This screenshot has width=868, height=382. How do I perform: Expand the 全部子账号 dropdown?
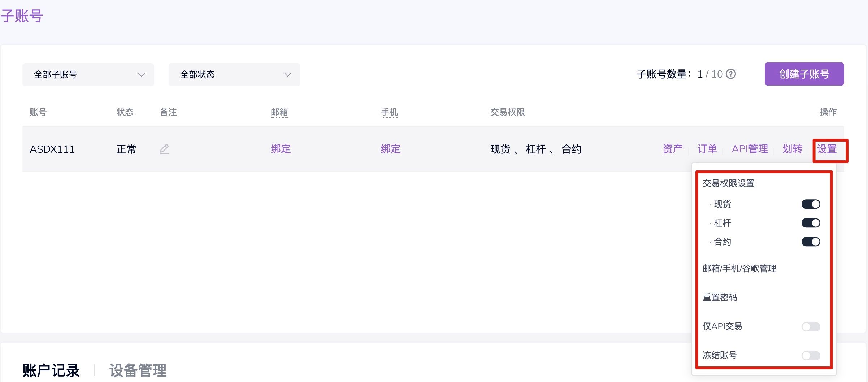pos(88,75)
